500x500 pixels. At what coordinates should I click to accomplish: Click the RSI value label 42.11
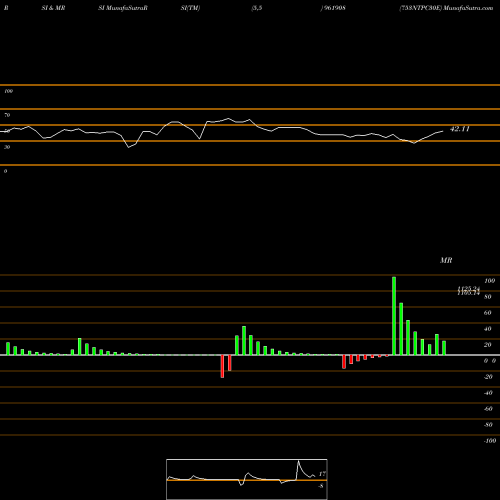coord(460,129)
